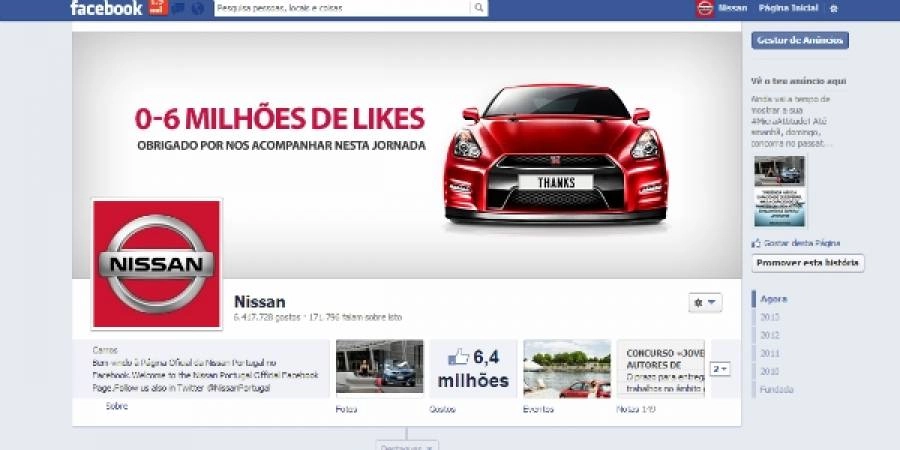Jump to 2010 in the timeline
Image resolution: width=900 pixels, height=450 pixels.
770,371
